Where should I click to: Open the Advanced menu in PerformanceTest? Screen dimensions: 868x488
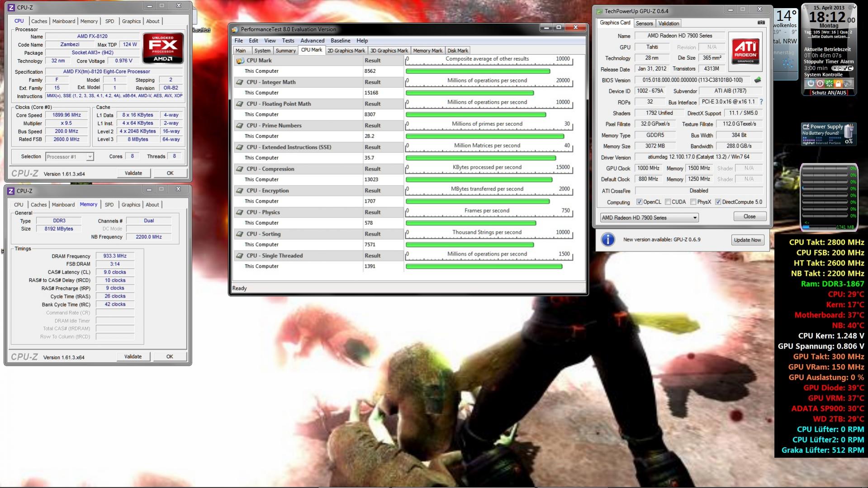313,40
